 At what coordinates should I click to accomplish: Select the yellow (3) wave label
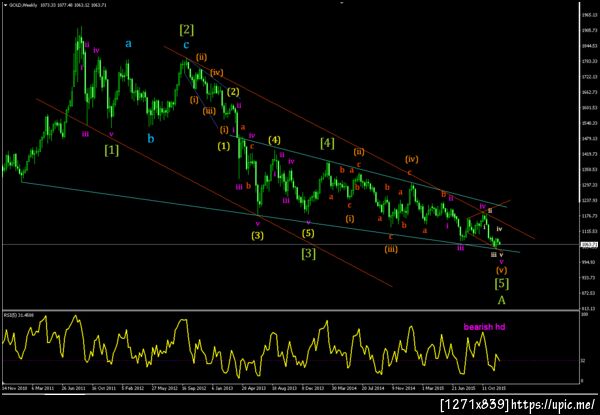coord(258,236)
